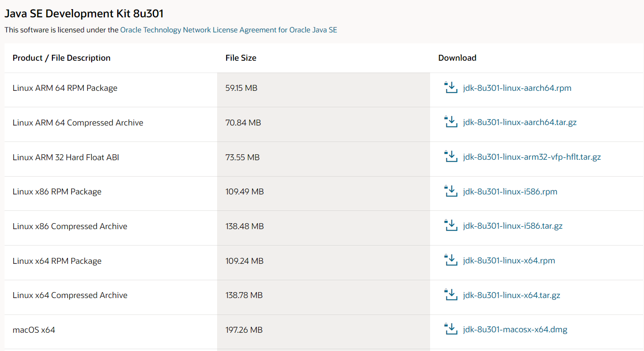The height and width of the screenshot is (351, 644).
Task: Download jdk-8u301-linux-x64.rpm file link
Action: [x=509, y=261]
